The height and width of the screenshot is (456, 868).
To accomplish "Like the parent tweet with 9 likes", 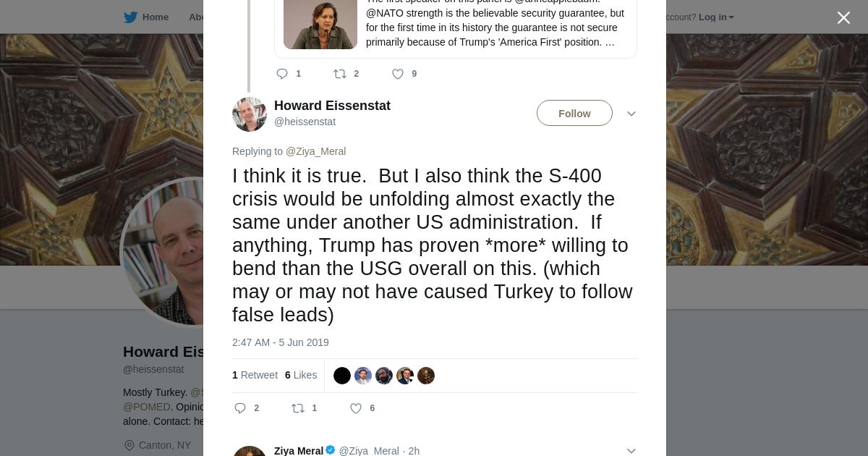I will [398, 74].
